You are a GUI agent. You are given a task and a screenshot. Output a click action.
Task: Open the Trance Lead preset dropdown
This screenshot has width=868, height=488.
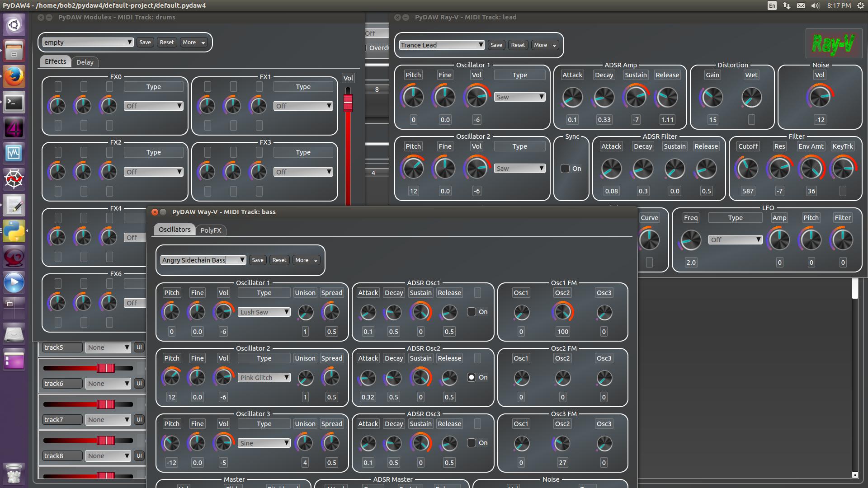click(x=442, y=45)
